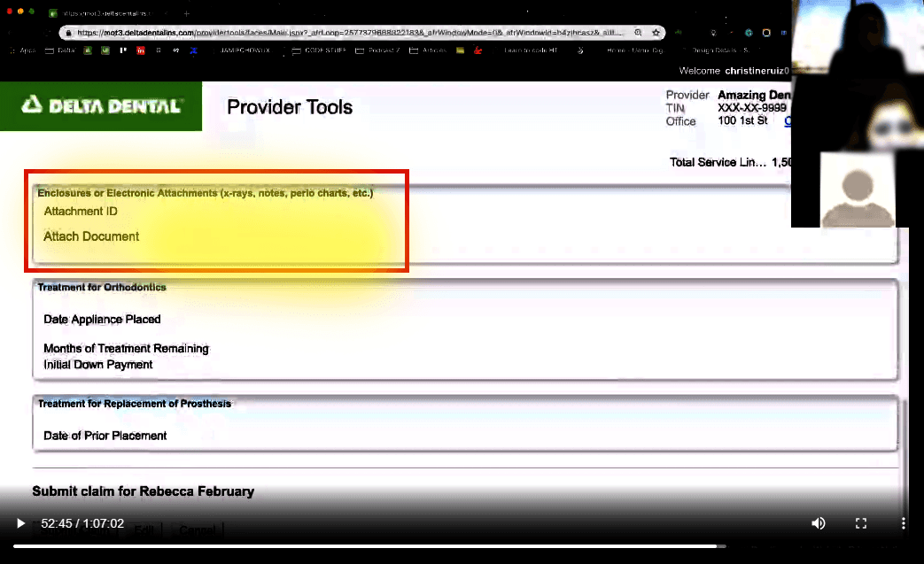Viewport: 924px width, 564px height.
Task: Click the Enclosures or Electronic Attachments header
Action: click(205, 193)
